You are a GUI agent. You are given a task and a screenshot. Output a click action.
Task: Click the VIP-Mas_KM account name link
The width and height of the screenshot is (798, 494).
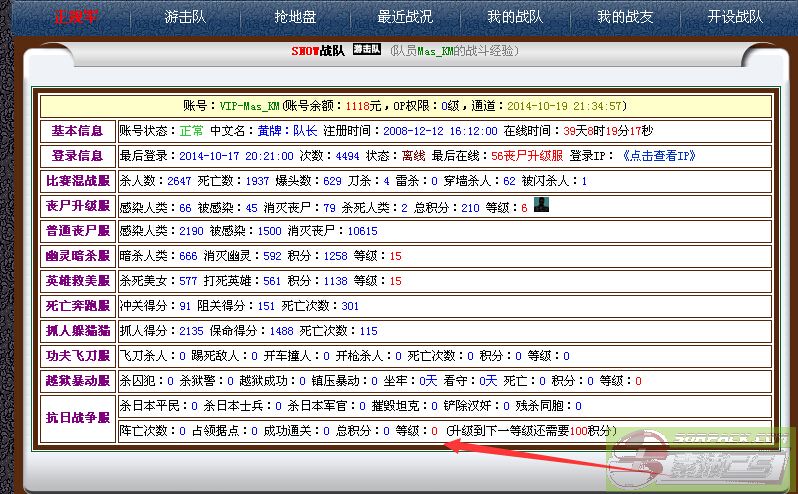(249, 106)
